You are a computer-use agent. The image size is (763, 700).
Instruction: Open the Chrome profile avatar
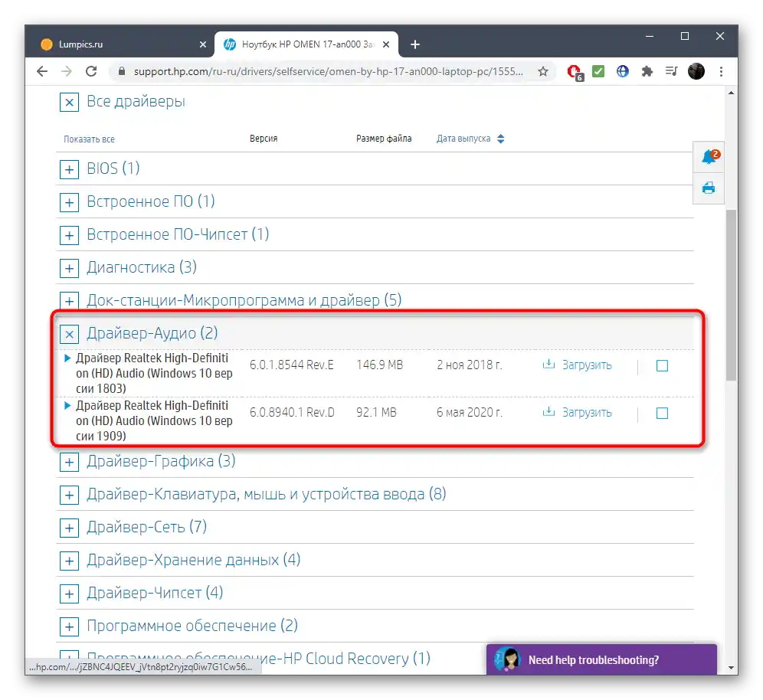tap(696, 71)
